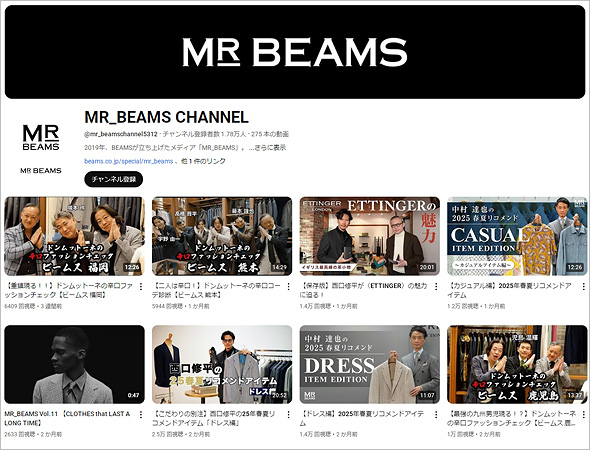Play the ビームス 福岡 video thumbnail
Viewport: 590px width, 450px height.
pyautogui.click(x=74, y=236)
